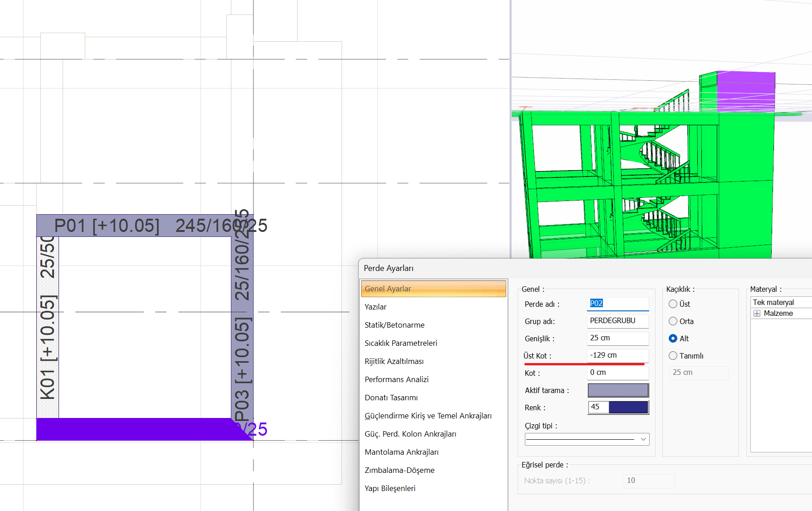Click the Üst Kot value field

[618, 355]
